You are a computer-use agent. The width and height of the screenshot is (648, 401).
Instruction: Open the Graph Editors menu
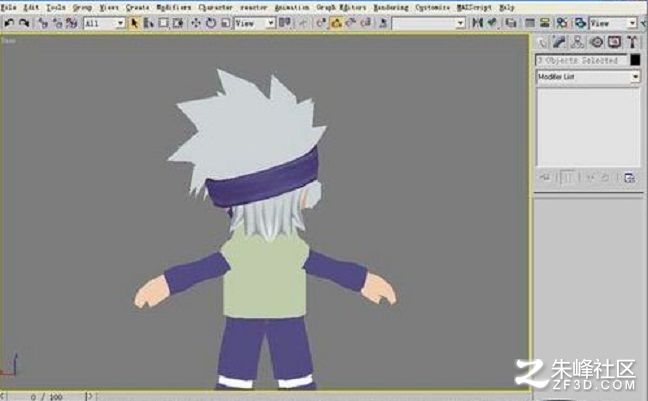point(341,7)
